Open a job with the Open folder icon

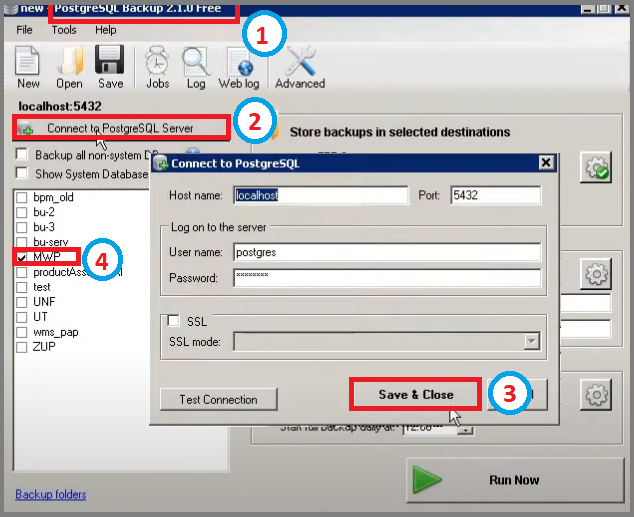point(70,67)
